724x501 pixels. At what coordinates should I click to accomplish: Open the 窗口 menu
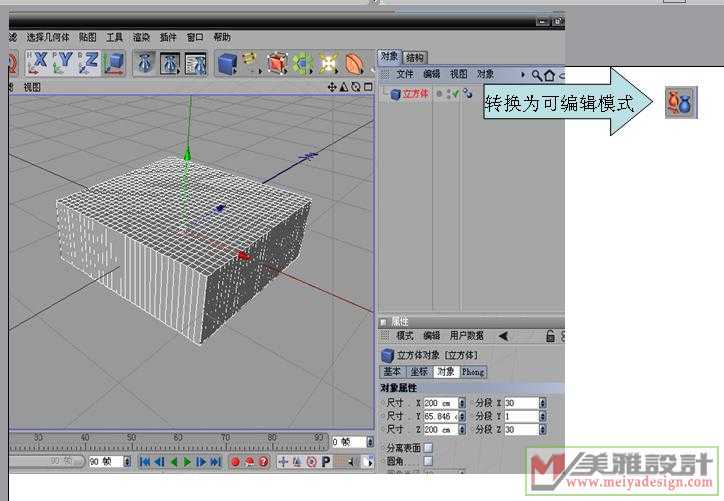tap(195, 37)
